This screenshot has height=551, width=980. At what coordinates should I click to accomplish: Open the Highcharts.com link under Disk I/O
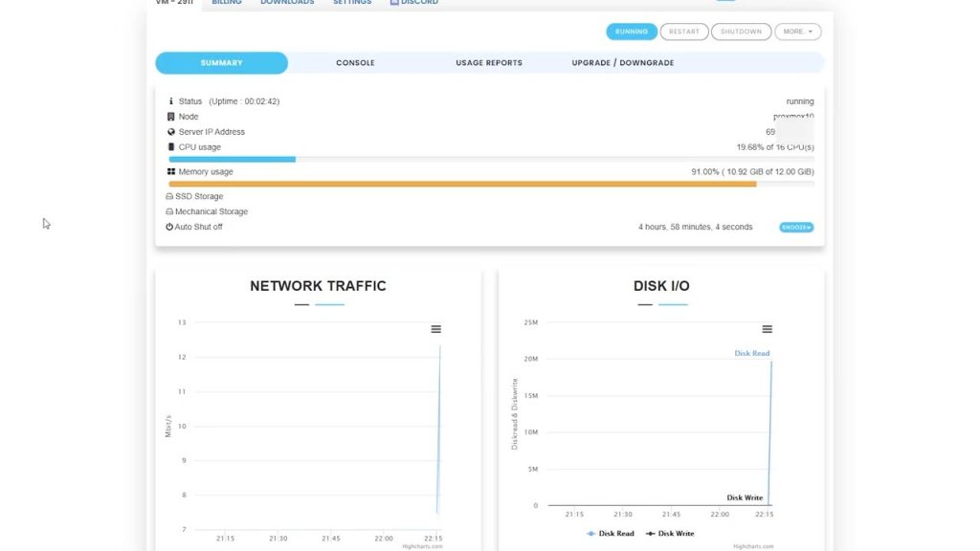tap(753, 546)
